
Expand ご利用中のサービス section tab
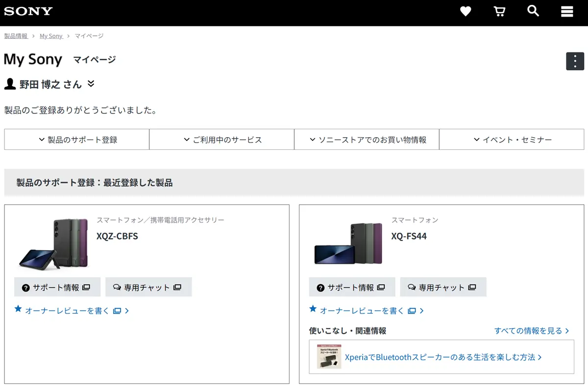pos(221,140)
